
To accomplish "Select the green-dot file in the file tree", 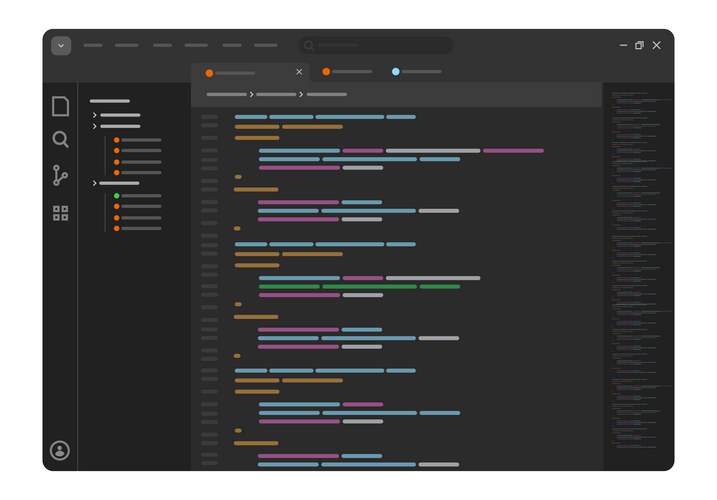I will [137, 196].
